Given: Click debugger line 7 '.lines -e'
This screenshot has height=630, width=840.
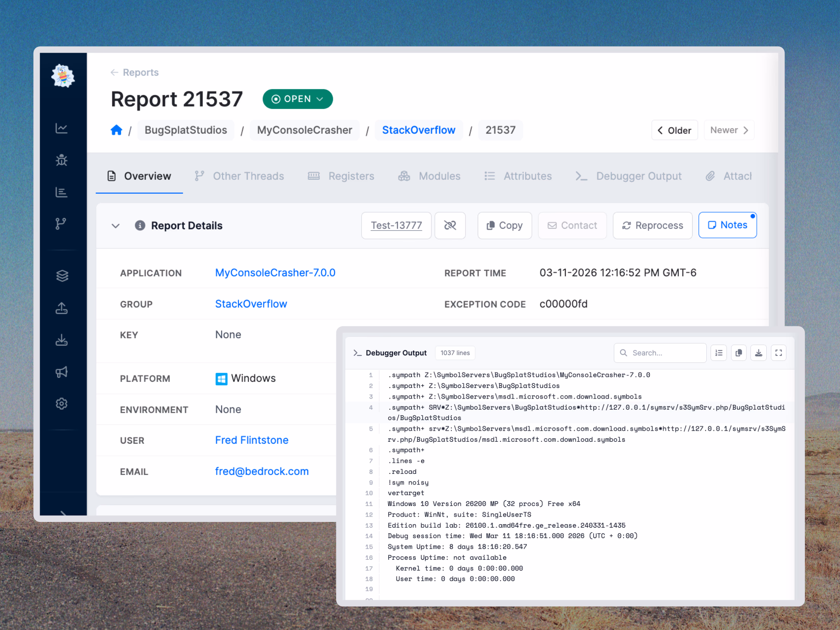Looking at the screenshot, I should click(406, 461).
